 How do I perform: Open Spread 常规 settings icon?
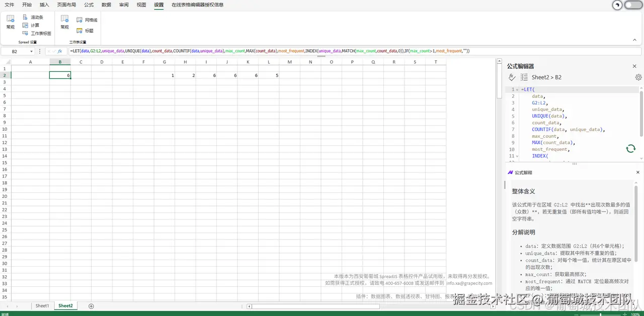10,22
